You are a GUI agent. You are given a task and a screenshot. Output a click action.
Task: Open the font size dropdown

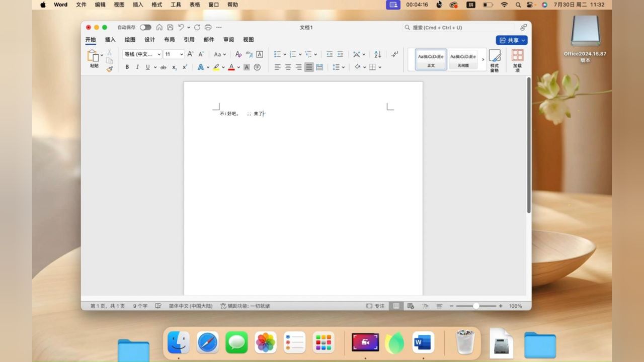point(174,54)
